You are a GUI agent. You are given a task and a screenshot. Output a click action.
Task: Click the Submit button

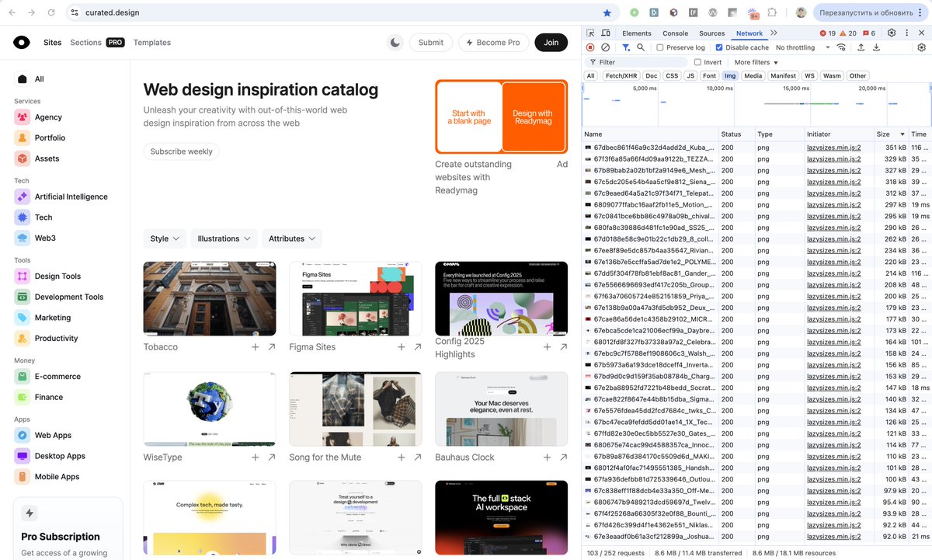click(430, 43)
